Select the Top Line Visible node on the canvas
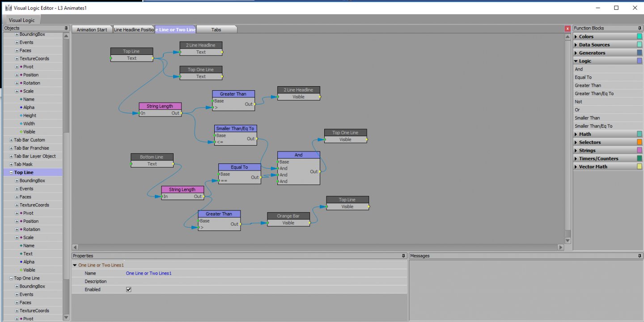The height and width of the screenshot is (322, 644). click(347, 203)
